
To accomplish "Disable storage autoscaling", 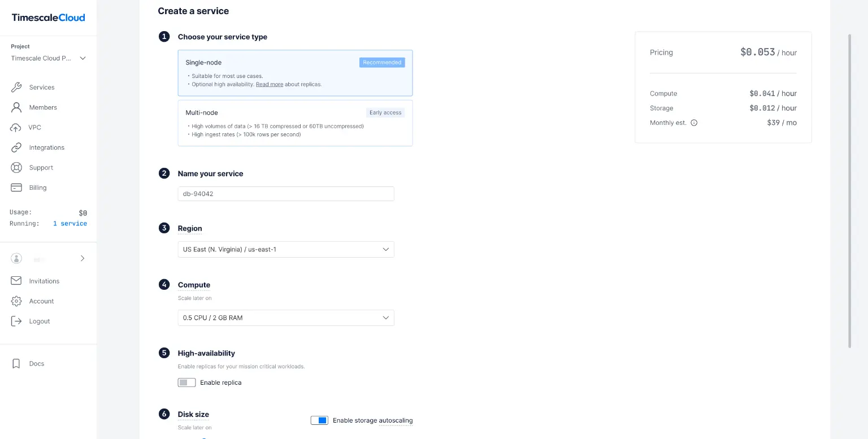I will [319, 420].
